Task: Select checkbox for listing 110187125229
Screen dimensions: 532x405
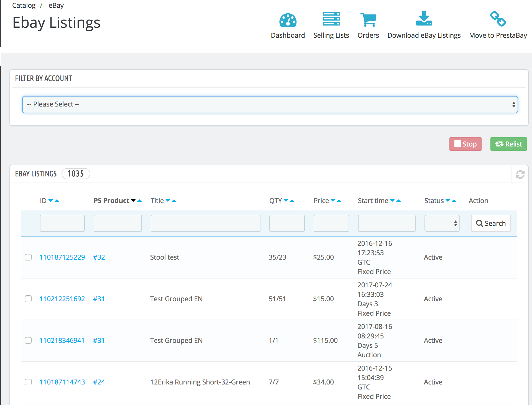Action: tap(28, 257)
